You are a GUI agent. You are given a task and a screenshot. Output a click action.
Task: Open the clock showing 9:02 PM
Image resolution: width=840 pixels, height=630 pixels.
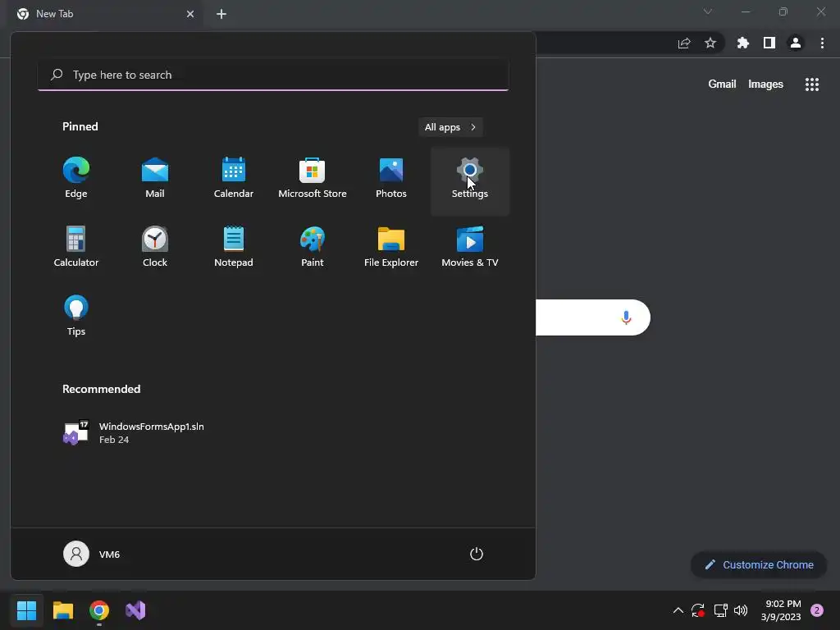pos(781,610)
